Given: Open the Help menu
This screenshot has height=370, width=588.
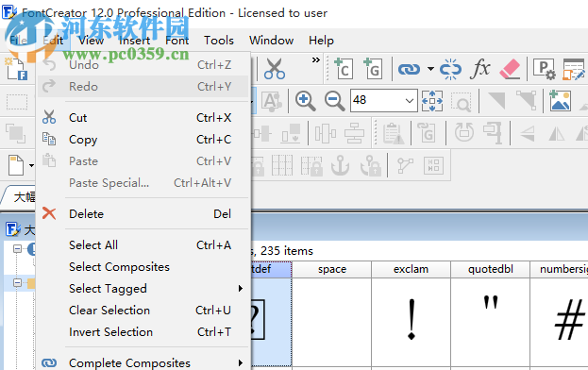Looking at the screenshot, I should [x=322, y=40].
